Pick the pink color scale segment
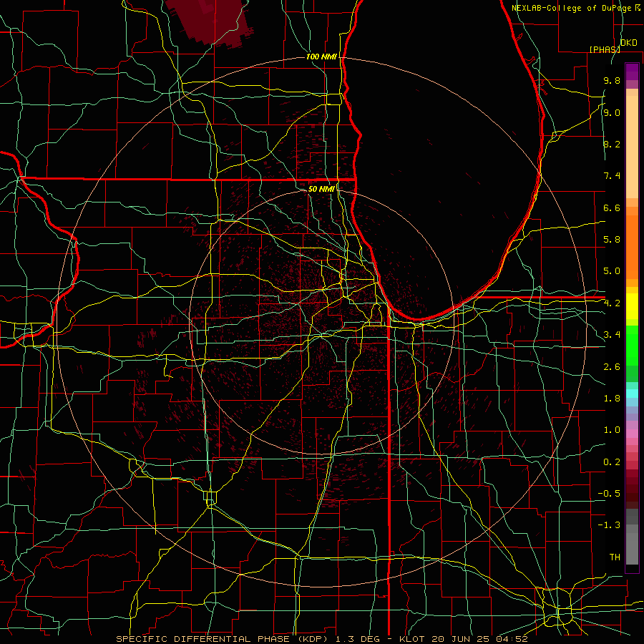The image size is (644, 644). click(x=632, y=434)
